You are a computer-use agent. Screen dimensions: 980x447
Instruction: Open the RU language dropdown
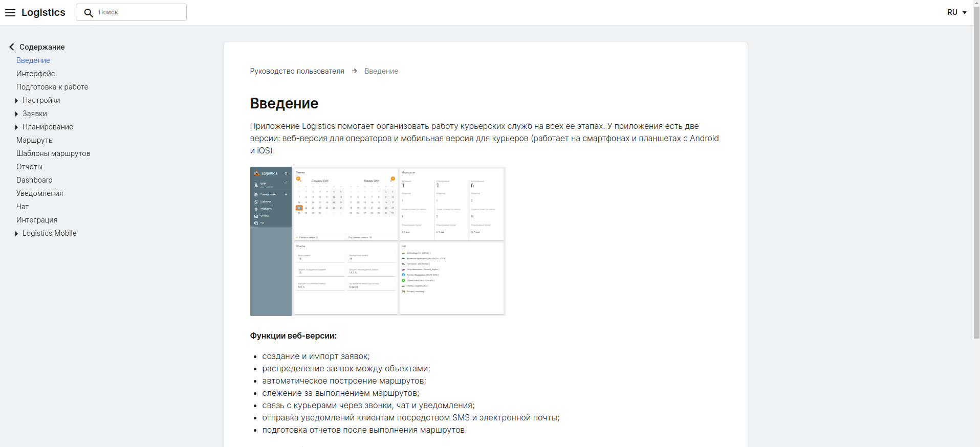(956, 12)
